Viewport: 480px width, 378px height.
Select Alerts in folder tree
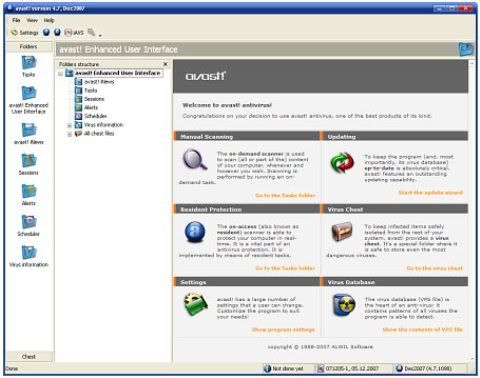click(x=91, y=108)
